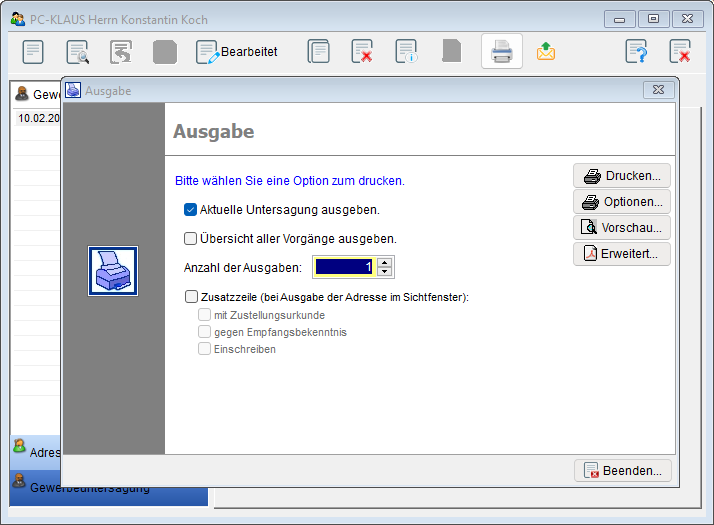The height and width of the screenshot is (525, 714).
Task: Tick the Zusatzzeile checkbox
Action: click(191, 297)
